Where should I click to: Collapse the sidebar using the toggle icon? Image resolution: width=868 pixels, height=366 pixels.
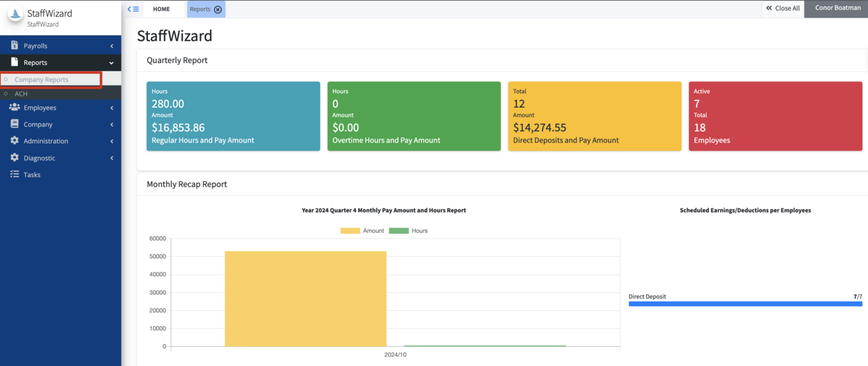(x=133, y=9)
